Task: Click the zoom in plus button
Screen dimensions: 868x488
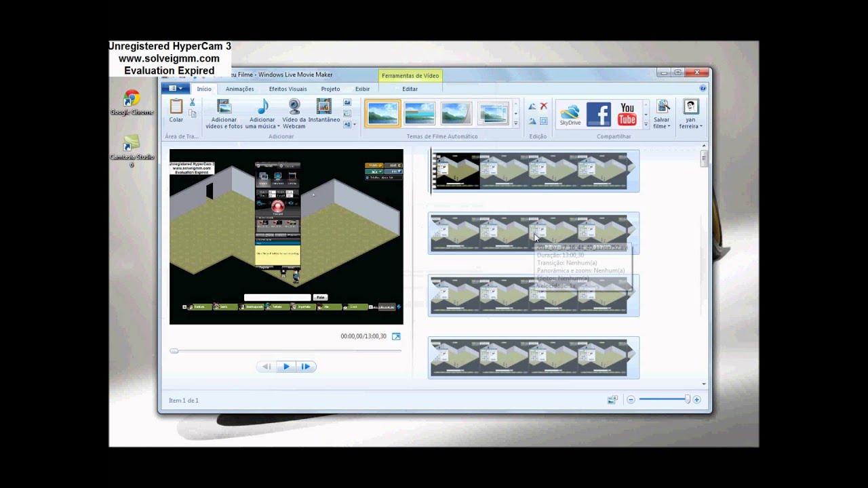Action: (x=696, y=400)
